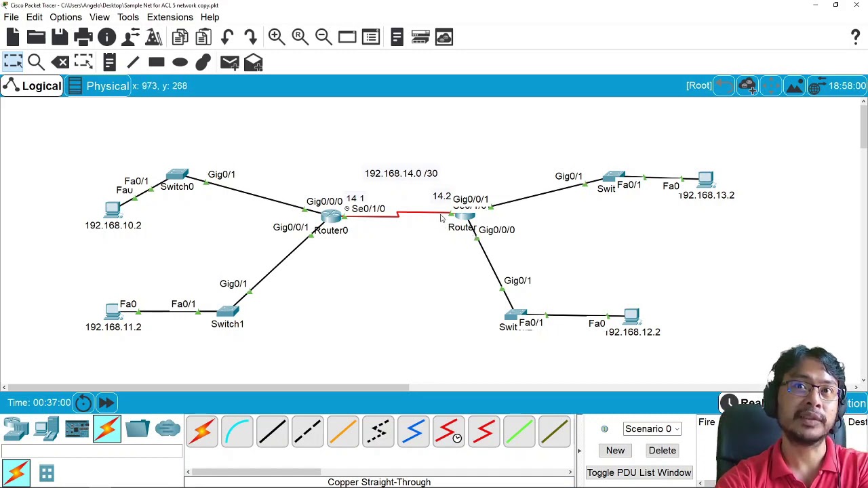Pick the Draw Freeform tool
This screenshot has height=488, width=868.
click(x=203, y=63)
